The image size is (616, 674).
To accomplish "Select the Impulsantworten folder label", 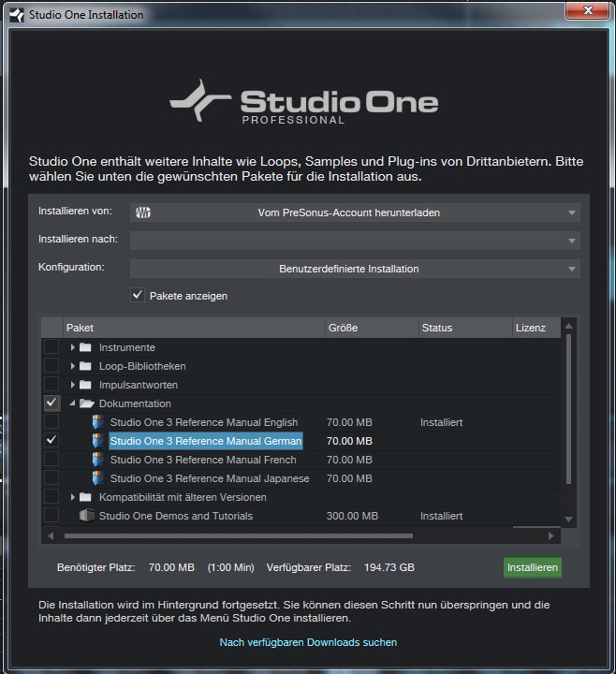I will coord(139,385).
